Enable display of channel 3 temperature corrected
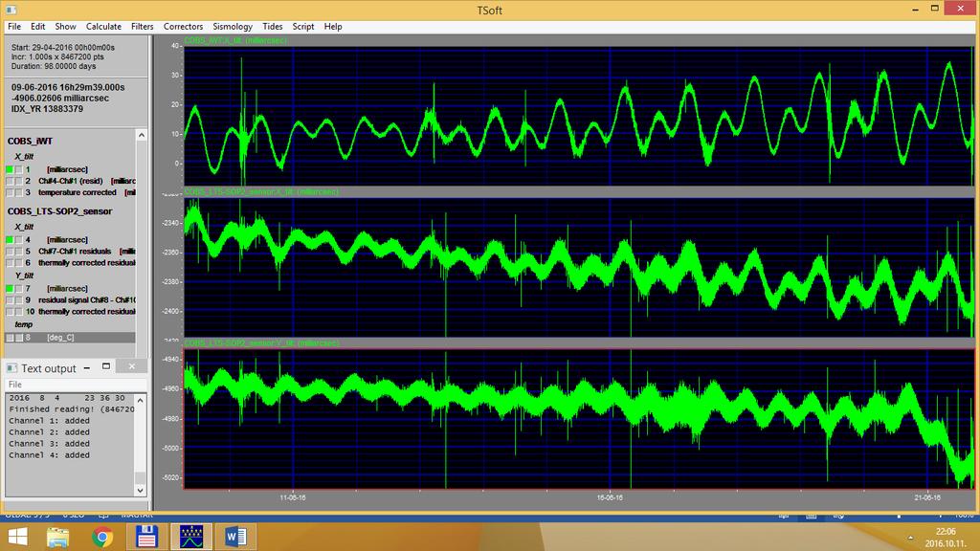Screen dimensions: 980x551 pyautogui.click(x=10, y=193)
